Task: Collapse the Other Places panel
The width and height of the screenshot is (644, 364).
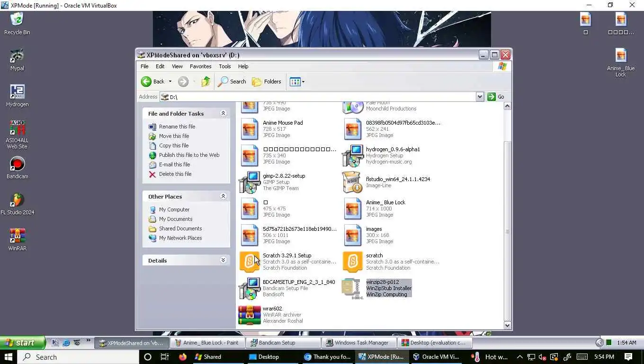Action: pyautogui.click(x=223, y=196)
